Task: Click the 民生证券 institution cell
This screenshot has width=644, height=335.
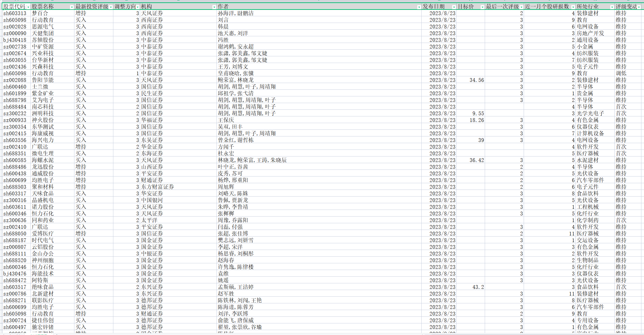Action: (178, 93)
